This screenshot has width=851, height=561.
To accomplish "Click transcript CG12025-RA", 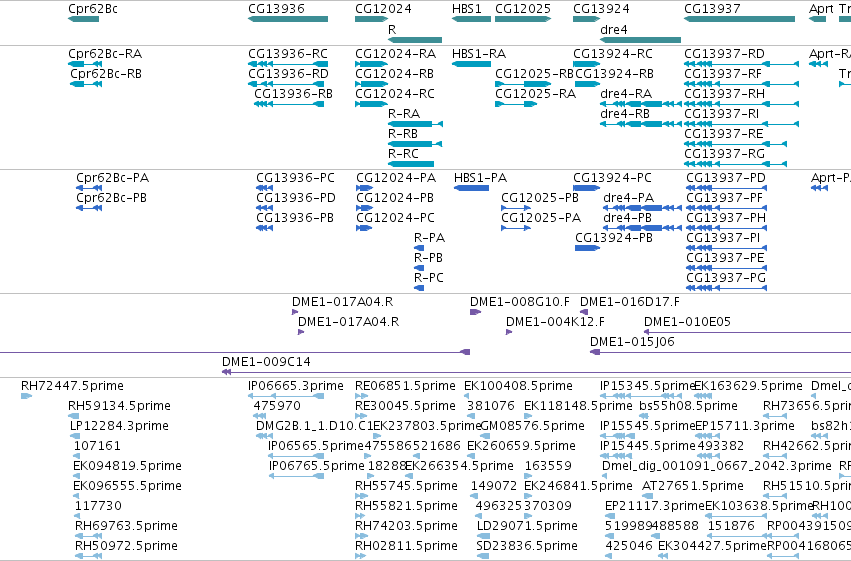I will (535, 94).
